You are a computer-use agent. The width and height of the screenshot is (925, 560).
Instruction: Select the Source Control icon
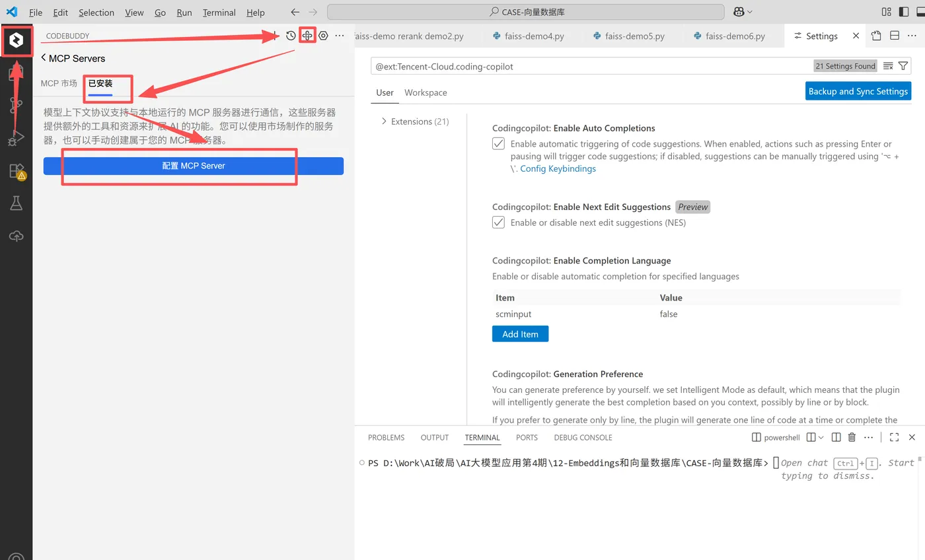coord(16,105)
